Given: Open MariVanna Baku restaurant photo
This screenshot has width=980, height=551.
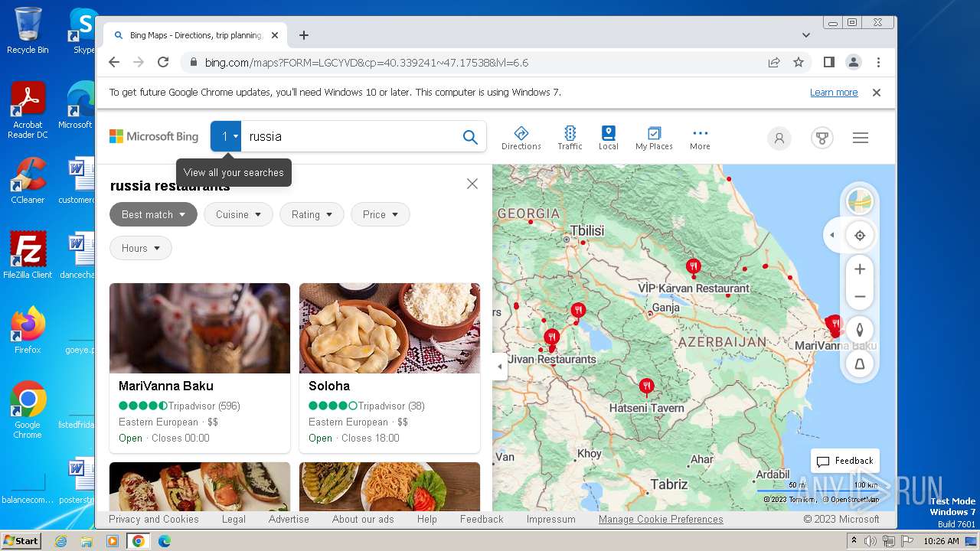Looking at the screenshot, I should [x=200, y=328].
